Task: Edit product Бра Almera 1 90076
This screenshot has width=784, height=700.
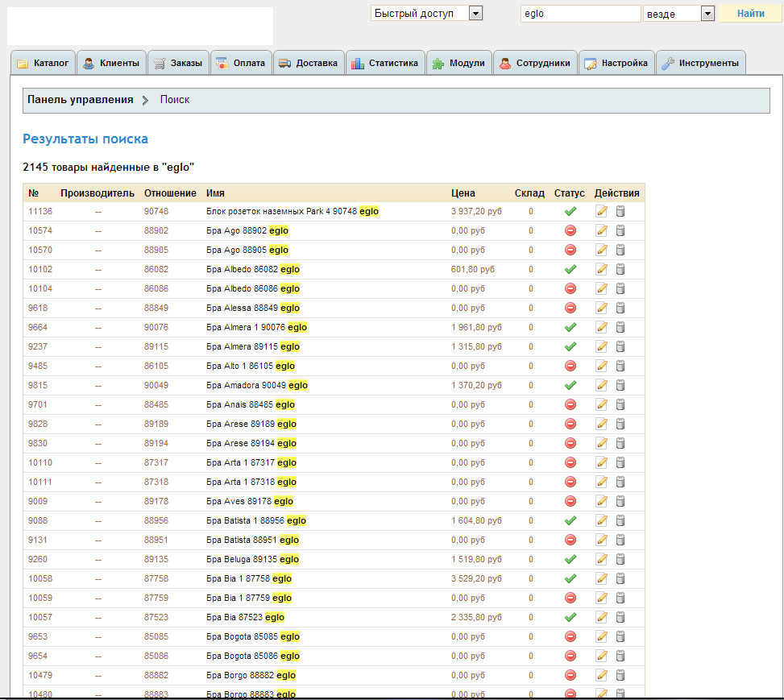Action: [x=602, y=328]
